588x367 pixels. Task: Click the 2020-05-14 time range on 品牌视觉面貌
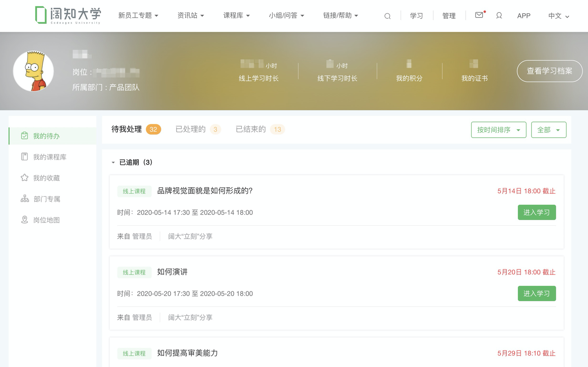point(195,213)
